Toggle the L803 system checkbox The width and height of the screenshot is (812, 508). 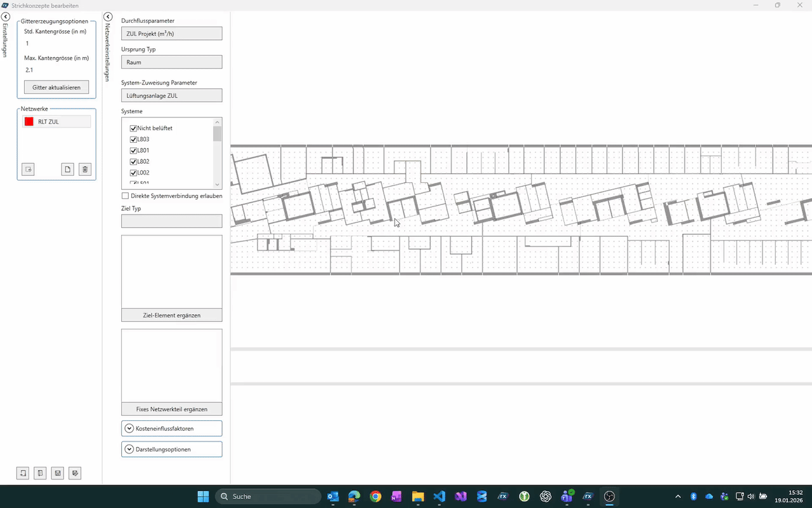pos(133,139)
